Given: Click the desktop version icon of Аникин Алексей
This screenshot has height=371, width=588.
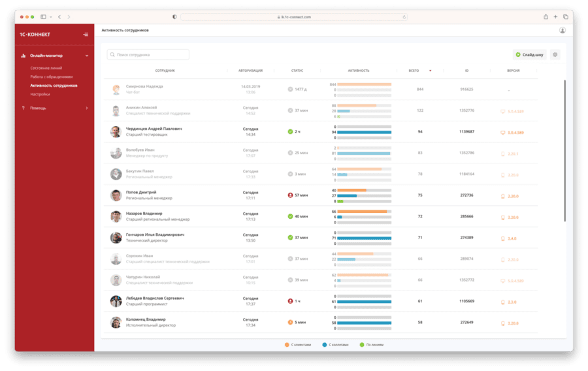Looking at the screenshot, I should pos(503,112).
